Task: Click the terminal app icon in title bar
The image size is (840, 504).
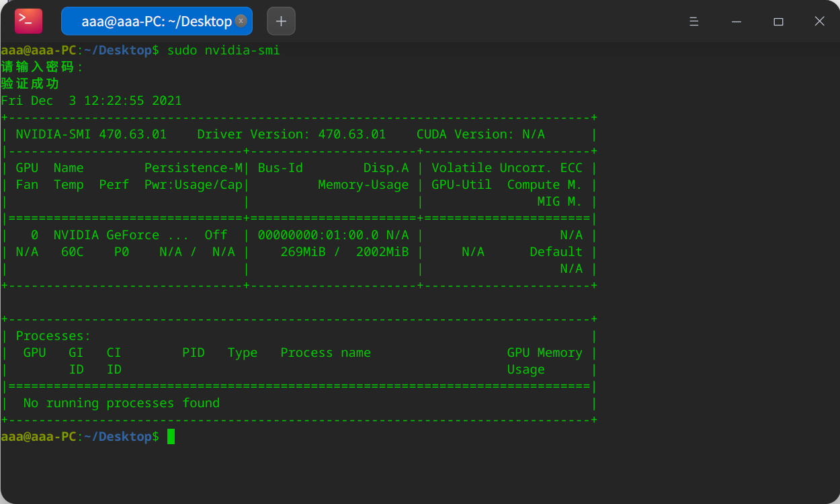Action: click(x=28, y=22)
